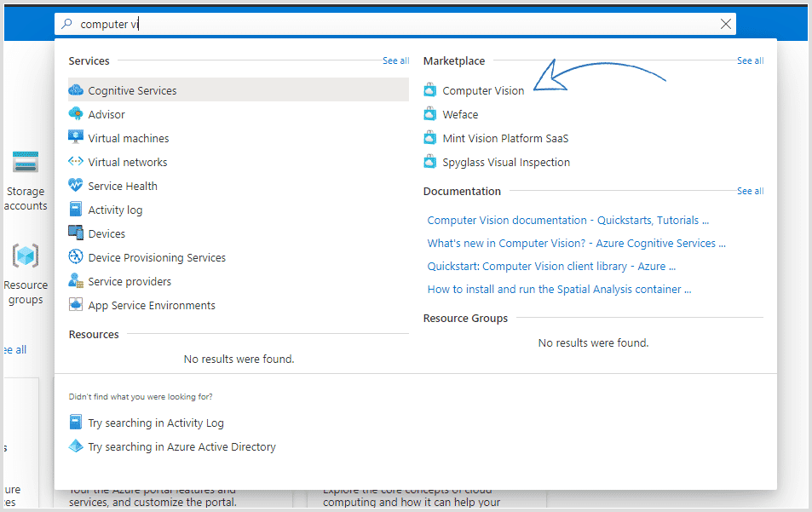Click the Storage accounts icon in background

click(x=26, y=162)
